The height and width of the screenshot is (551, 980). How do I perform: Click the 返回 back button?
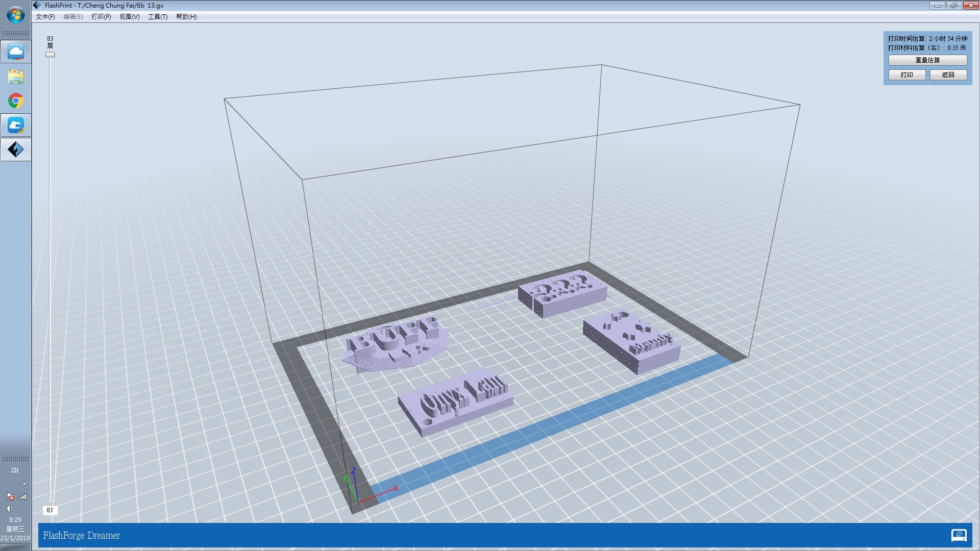(948, 75)
